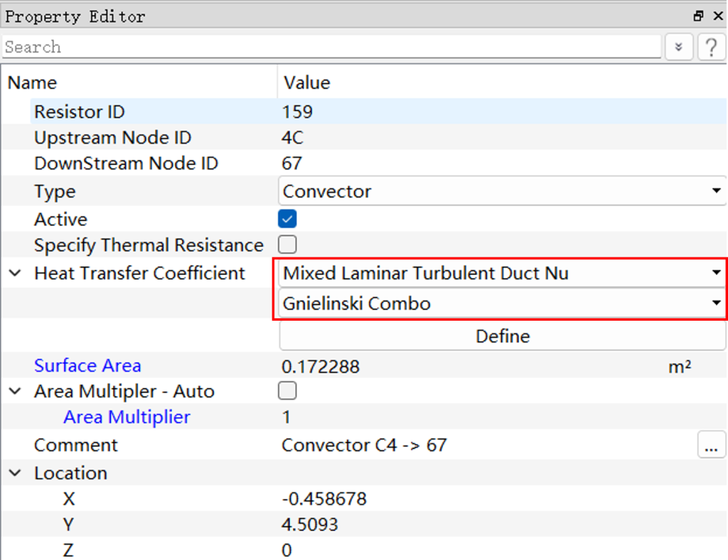Screen dimensions: 728x560
Task: Edit Surface Area value 0.172288
Action: click(x=320, y=367)
